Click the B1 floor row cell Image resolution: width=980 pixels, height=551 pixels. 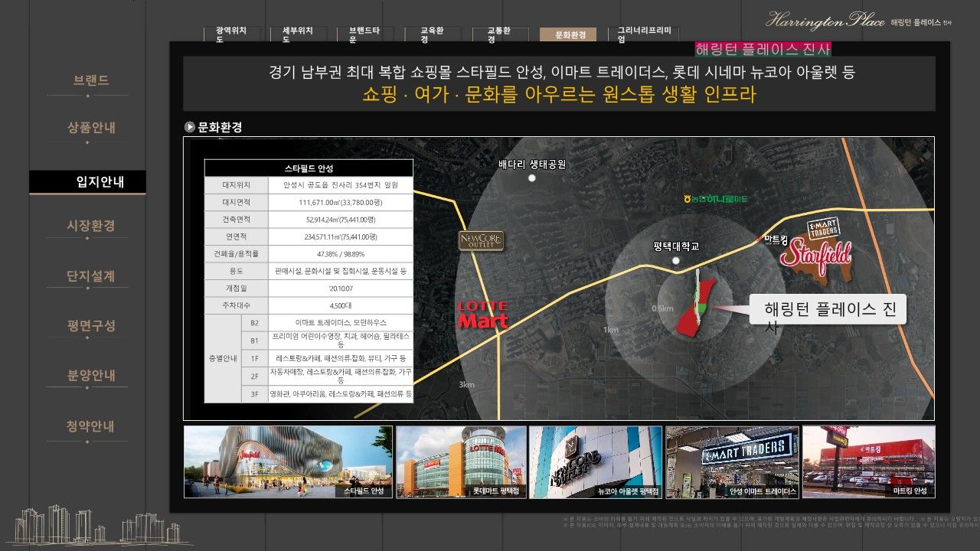[x=254, y=341]
